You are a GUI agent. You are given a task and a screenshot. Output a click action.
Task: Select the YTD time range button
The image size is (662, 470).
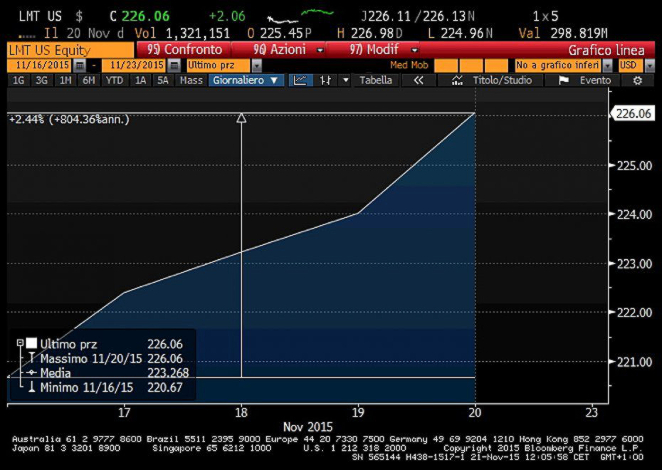coord(115,80)
